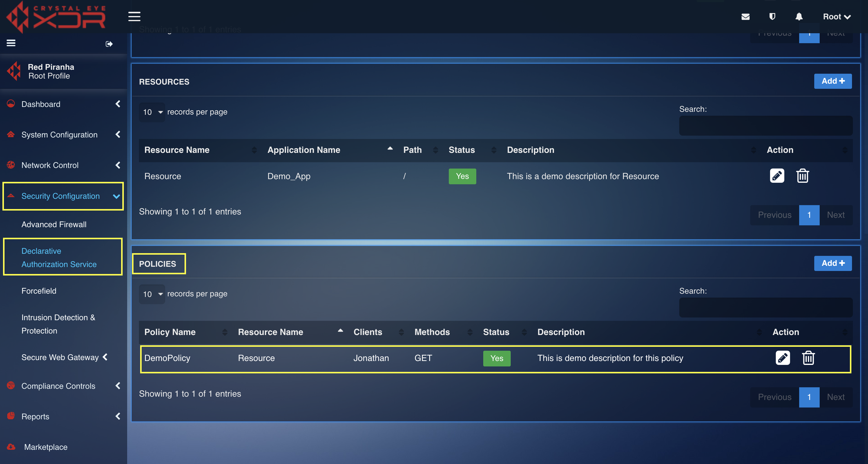Sort Policies table by Clients

[378, 332]
